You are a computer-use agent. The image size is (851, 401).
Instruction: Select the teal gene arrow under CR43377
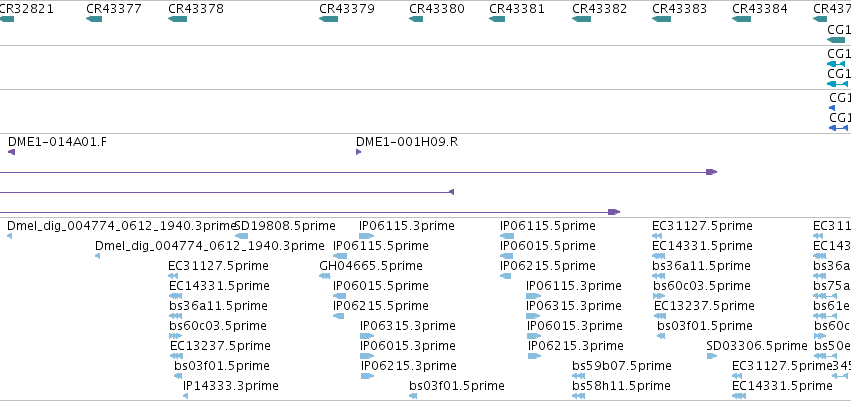[94, 19]
